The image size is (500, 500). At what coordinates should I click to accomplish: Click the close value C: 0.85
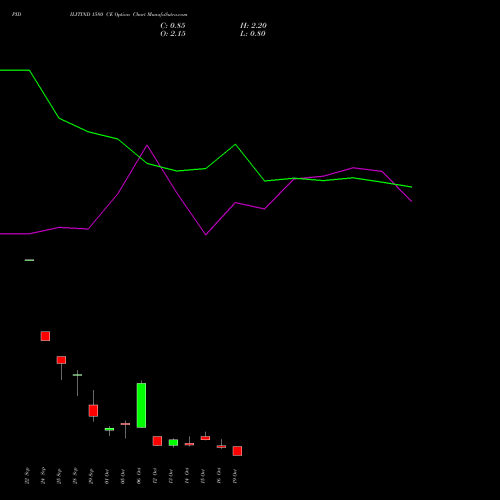(173, 26)
